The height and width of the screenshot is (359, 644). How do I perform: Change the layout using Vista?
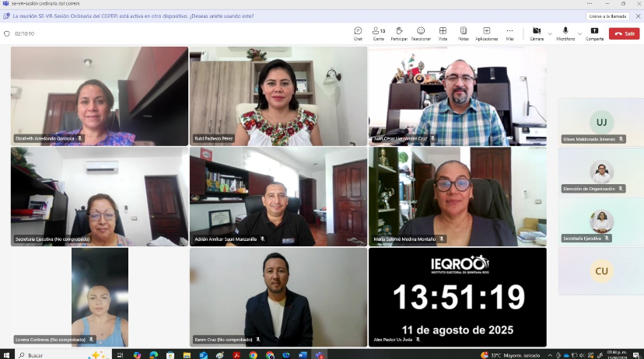[x=443, y=33]
